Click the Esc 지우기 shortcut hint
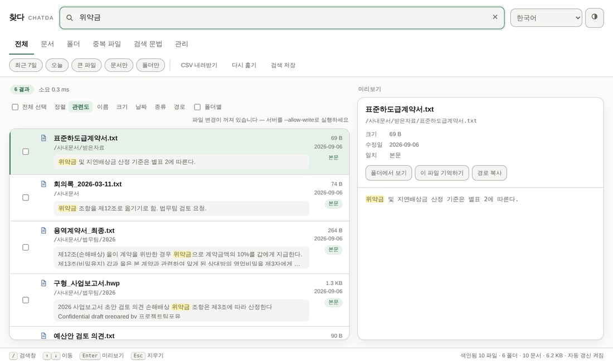Screen dimensions: 613x364 point(147,356)
